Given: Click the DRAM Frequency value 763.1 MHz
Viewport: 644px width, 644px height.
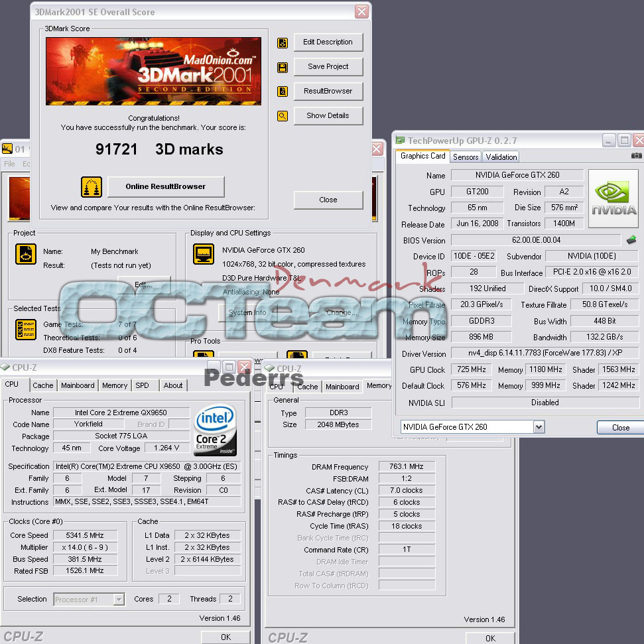Looking at the screenshot, I should tap(406, 466).
